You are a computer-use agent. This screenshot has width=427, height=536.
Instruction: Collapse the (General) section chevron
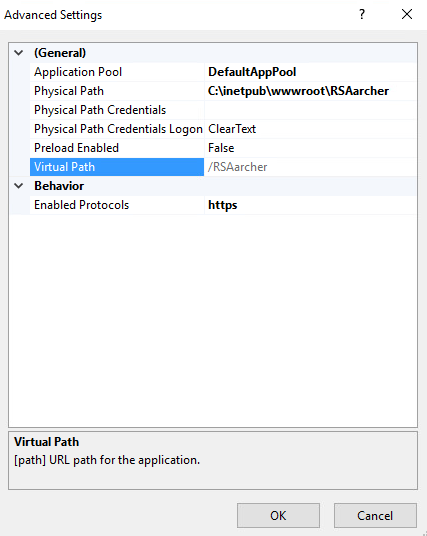coord(19,53)
